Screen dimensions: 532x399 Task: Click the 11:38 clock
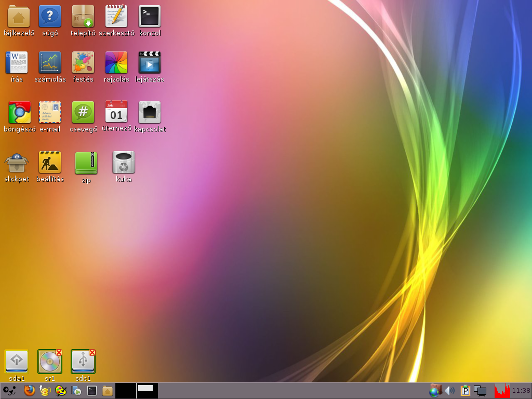coord(521,391)
